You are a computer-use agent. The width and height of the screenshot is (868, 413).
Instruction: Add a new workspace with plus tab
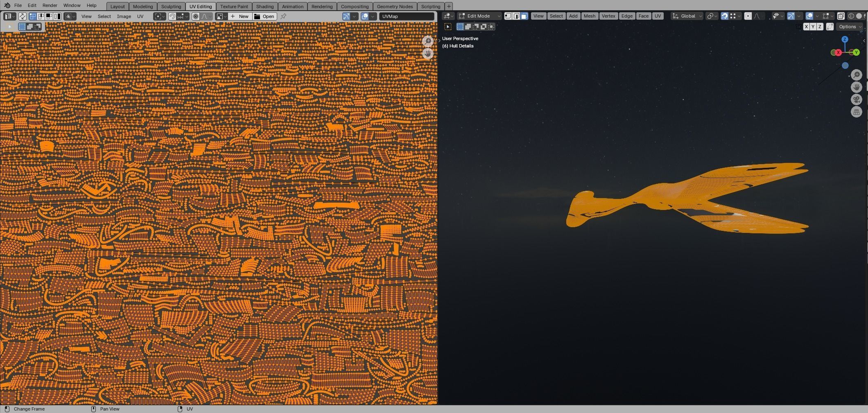(x=449, y=6)
